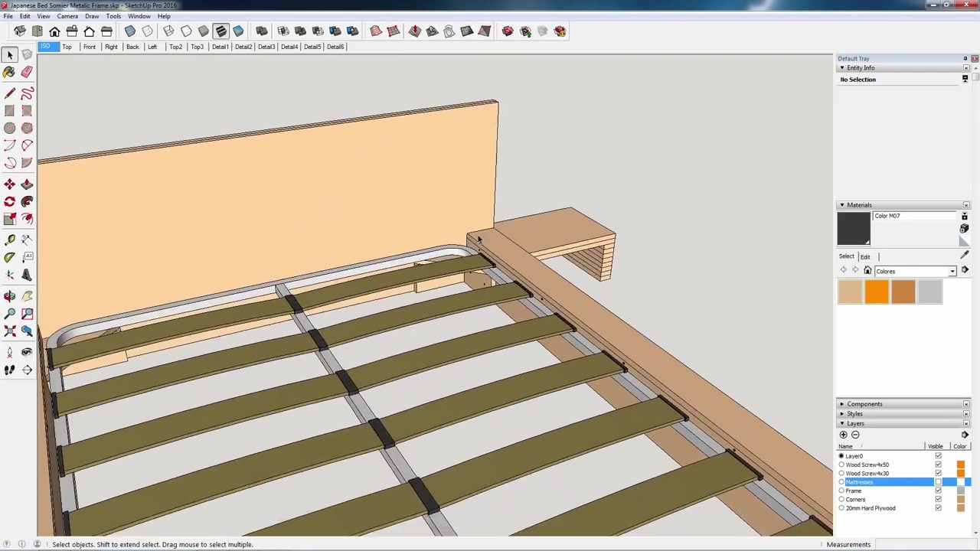Enable X-Ray face style
The image size is (980, 551).
[x=130, y=31]
